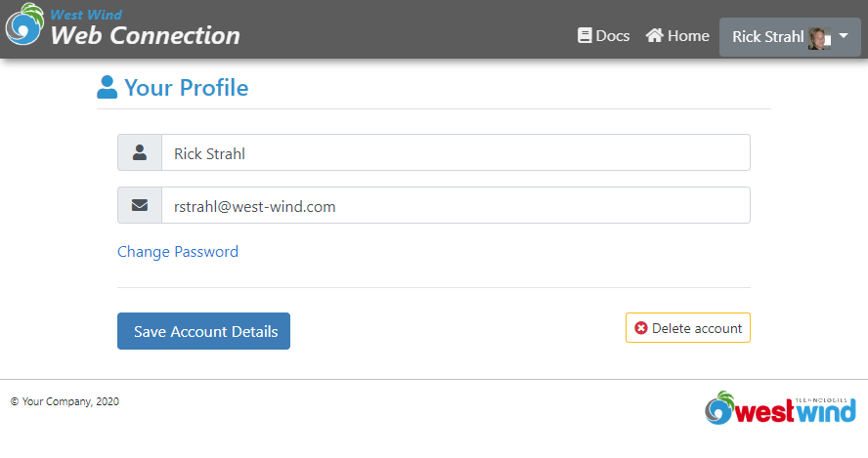
Task: Click the Change Password link
Action: coord(178,252)
